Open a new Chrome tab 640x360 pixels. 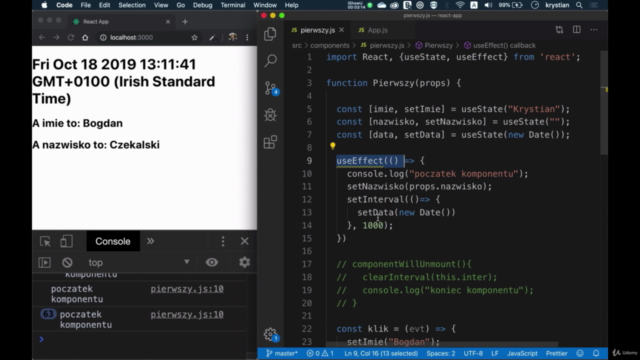pos(185,22)
